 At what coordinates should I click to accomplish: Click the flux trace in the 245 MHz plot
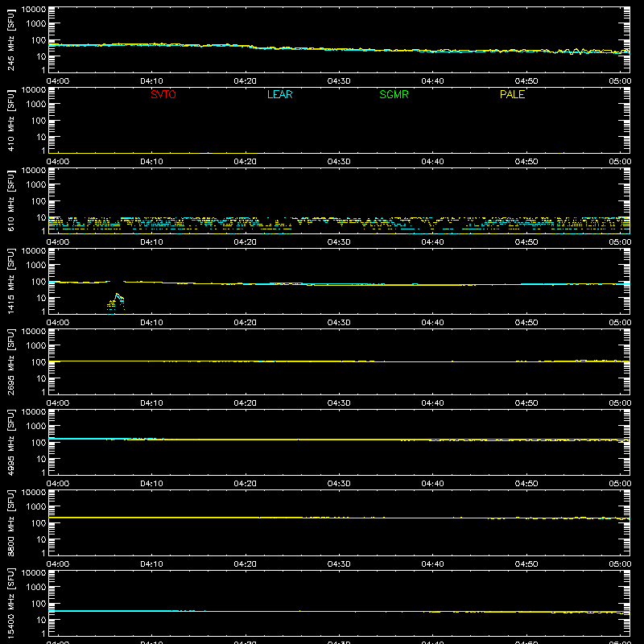(x=339, y=49)
